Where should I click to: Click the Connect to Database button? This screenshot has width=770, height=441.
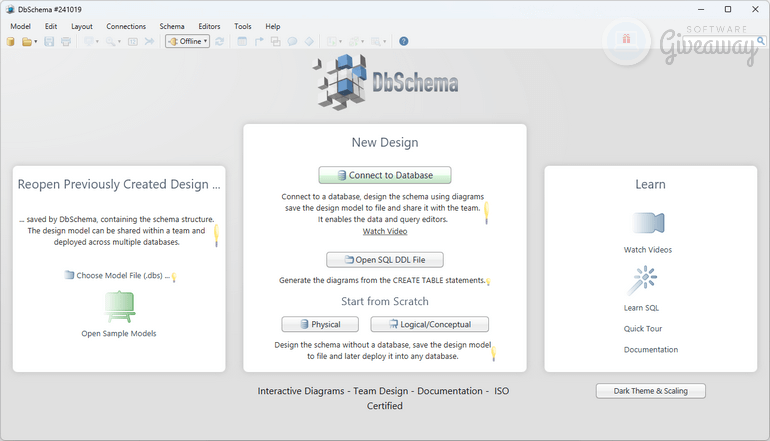point(385,175)
